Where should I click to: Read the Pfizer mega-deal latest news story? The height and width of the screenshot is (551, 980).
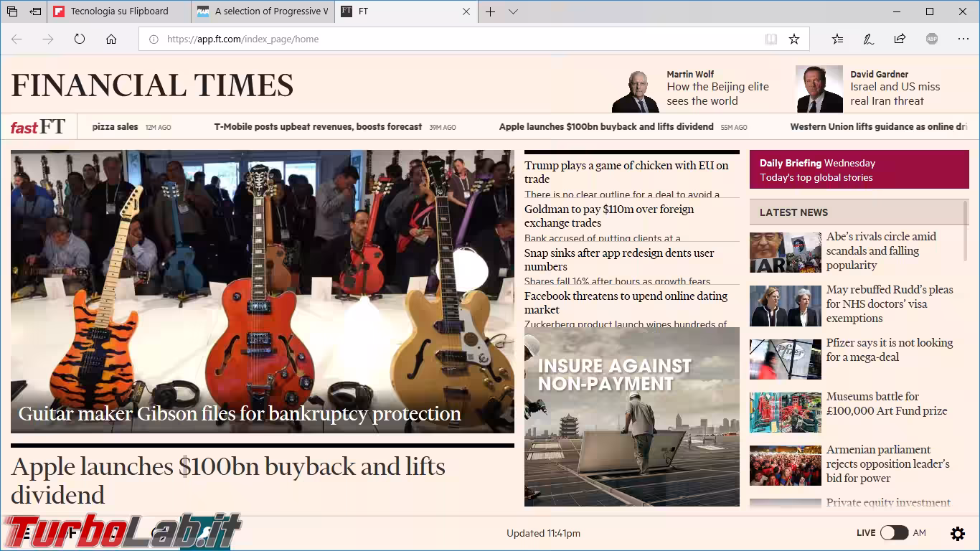(889, 350)
